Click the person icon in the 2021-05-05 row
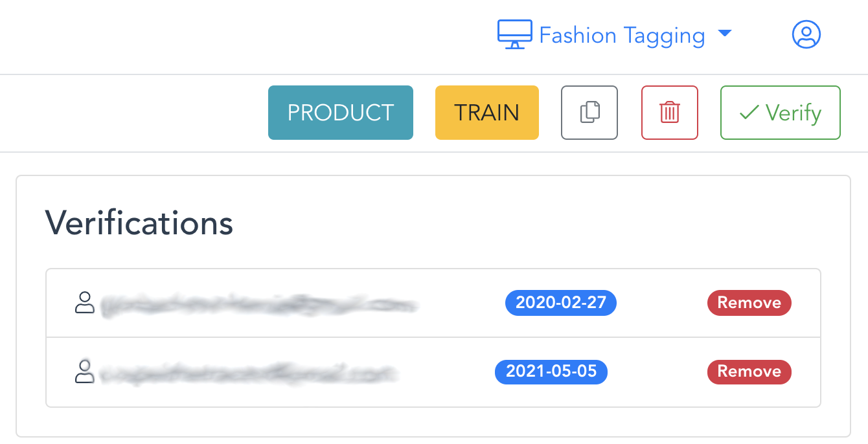The width and height of the screenshot is (868, 444). click(x=85, y=372)
